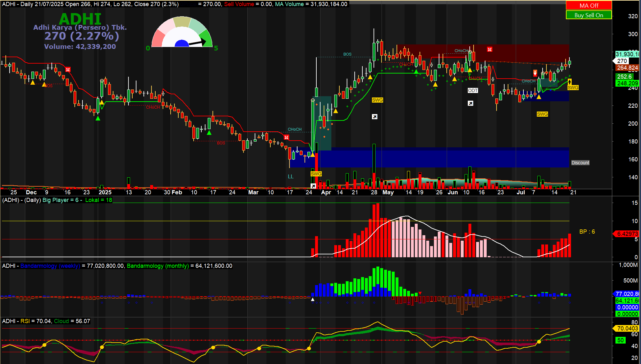Click the SWG label below the July demand zone

[542, 114]
